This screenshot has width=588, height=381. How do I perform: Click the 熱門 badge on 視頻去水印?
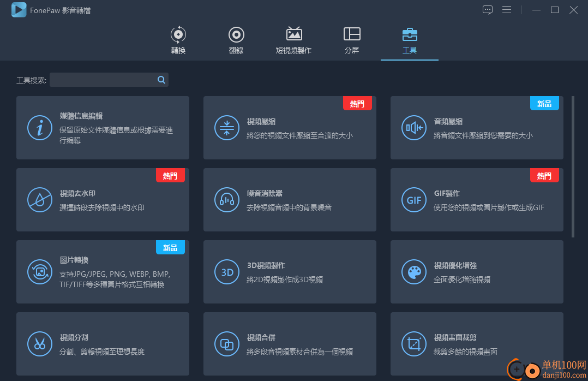[x=170, y=176]
